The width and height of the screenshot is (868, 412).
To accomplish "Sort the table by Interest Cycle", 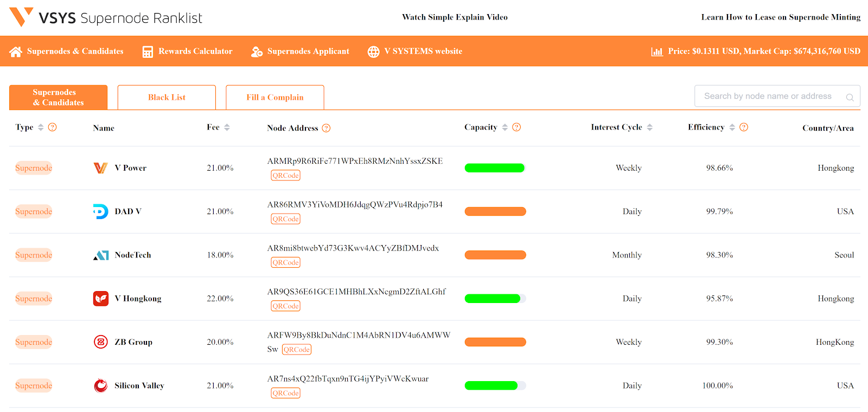I will pyautogui.click(x=650, y=127).
